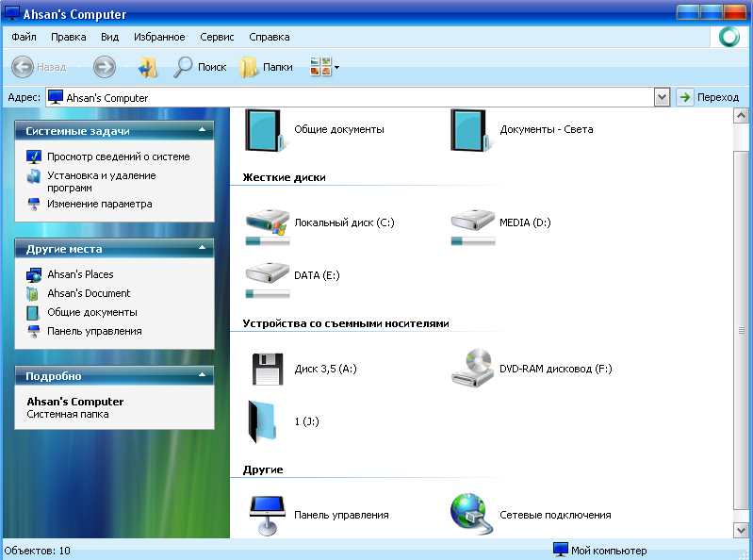Open the Справка menu
The height and width of the screenshot is (560, 753).
coord(269,37)
